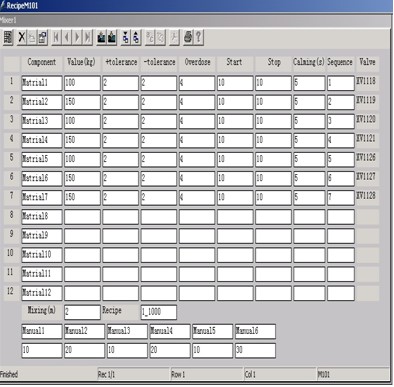Click Calming(s) field in Matrial5 row
Screen dimensions: 394x387
click(x=309, y=159)
